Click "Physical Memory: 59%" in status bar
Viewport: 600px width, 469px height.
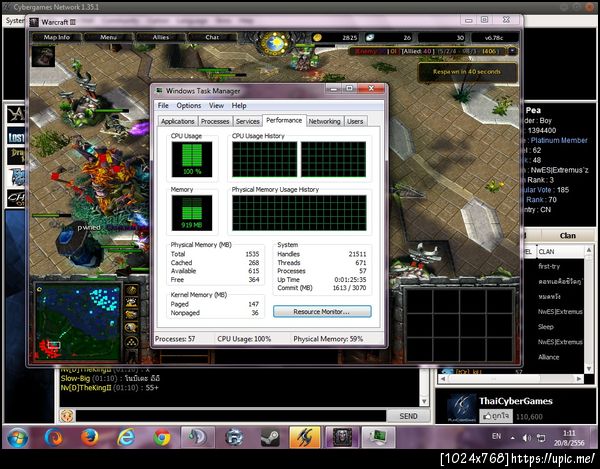[328, 339]
